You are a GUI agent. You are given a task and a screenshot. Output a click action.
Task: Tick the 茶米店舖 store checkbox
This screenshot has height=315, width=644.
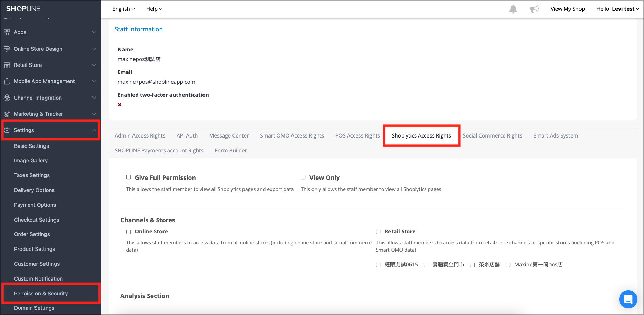pyautogui.click(x=473, y=265)
